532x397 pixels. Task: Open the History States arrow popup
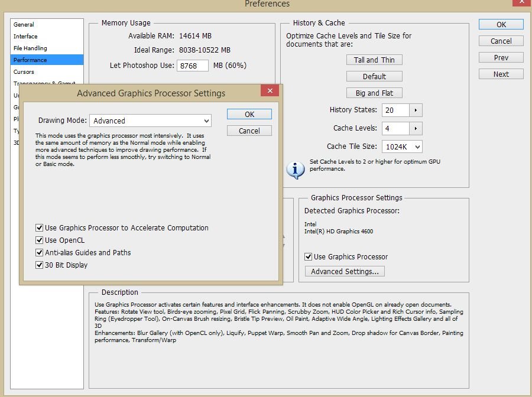[x=416, y=110]
